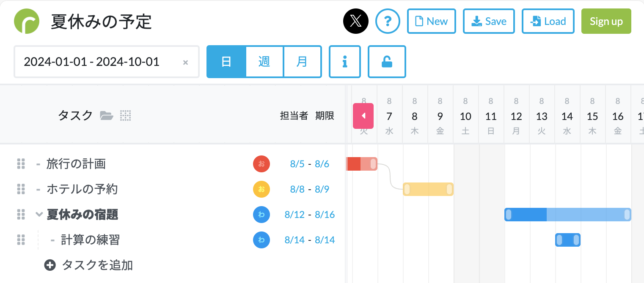Click the date header 15 木

click(x=592, y=116)
